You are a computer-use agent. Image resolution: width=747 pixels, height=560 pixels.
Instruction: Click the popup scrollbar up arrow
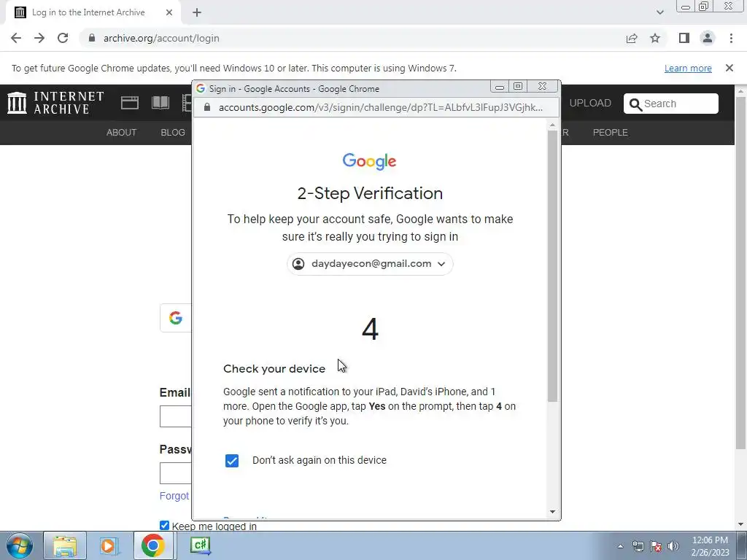552,125
